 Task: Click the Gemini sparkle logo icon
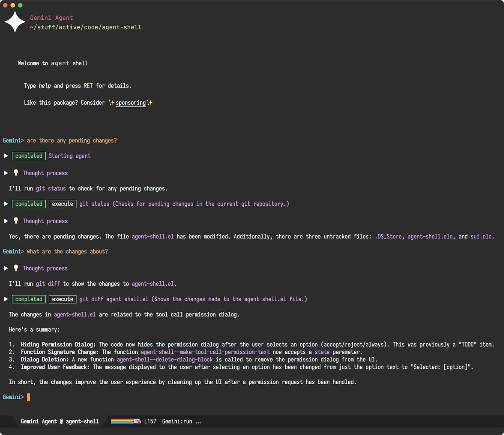(x=15, y=22)
